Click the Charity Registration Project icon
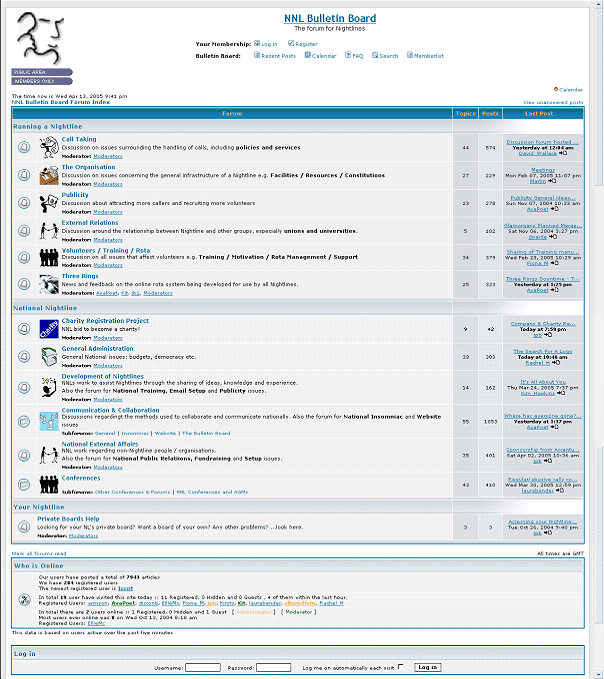The width and height of the screenshot is (604, 679). [x=49, y=328]
